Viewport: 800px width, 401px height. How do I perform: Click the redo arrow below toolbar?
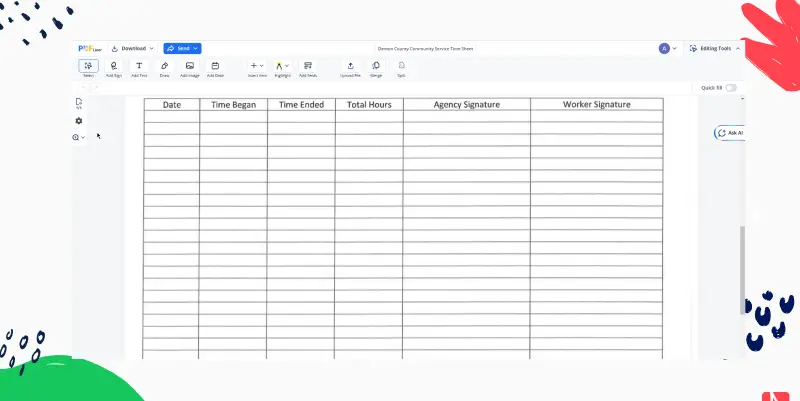point(95,88)
